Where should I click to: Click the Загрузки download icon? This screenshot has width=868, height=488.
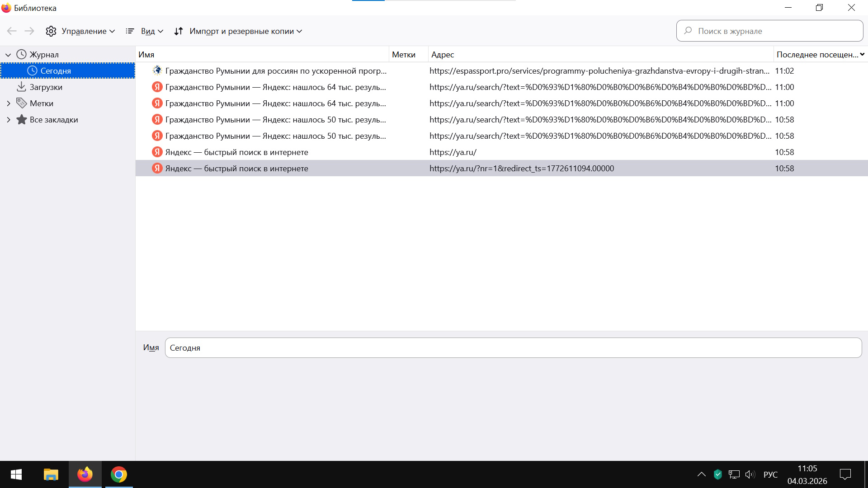21,87
